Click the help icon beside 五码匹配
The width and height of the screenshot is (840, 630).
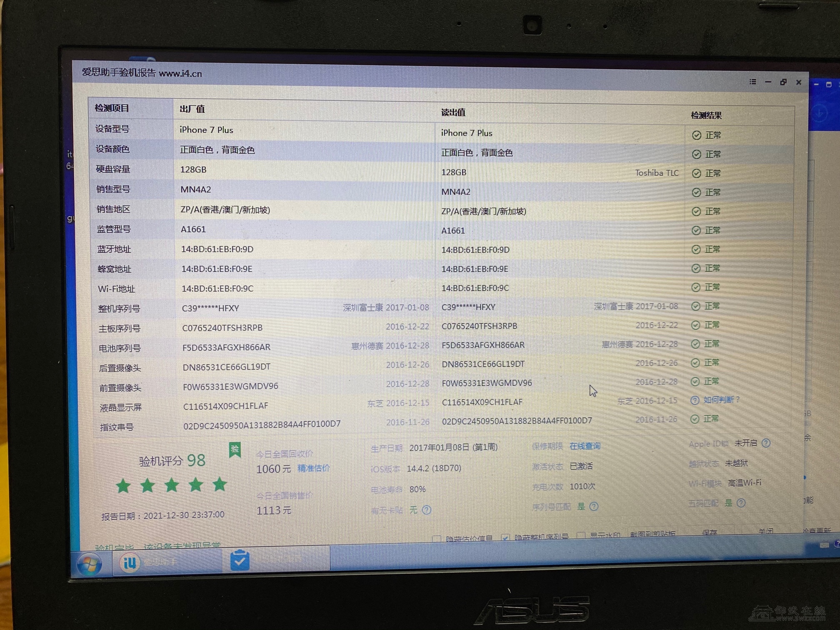(741, 503)
